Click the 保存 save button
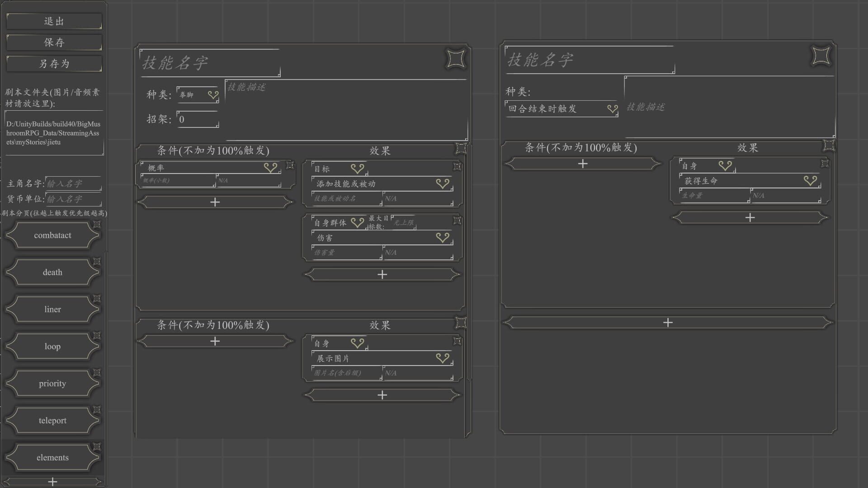The height and width of the screenshot is (488, 868). pyautogui.click(x=54, y=42)
